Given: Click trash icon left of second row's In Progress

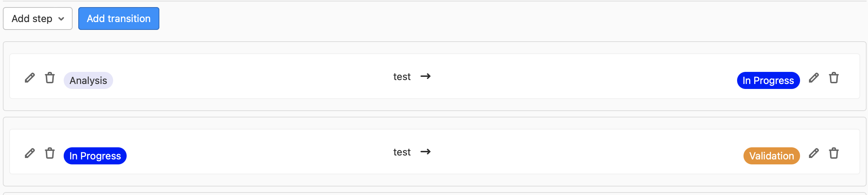Looking at the screenshot, I should click(50, 153).
